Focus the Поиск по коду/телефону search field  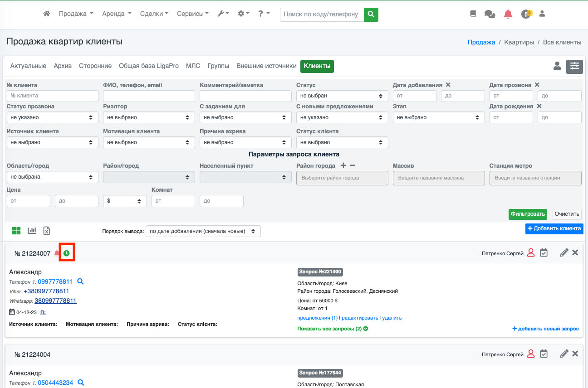322,15
